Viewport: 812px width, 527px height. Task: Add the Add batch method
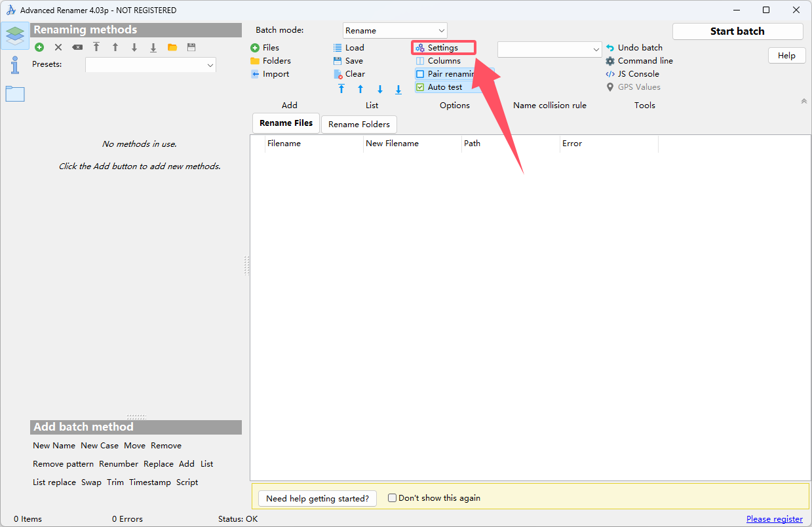click(187, 464)
